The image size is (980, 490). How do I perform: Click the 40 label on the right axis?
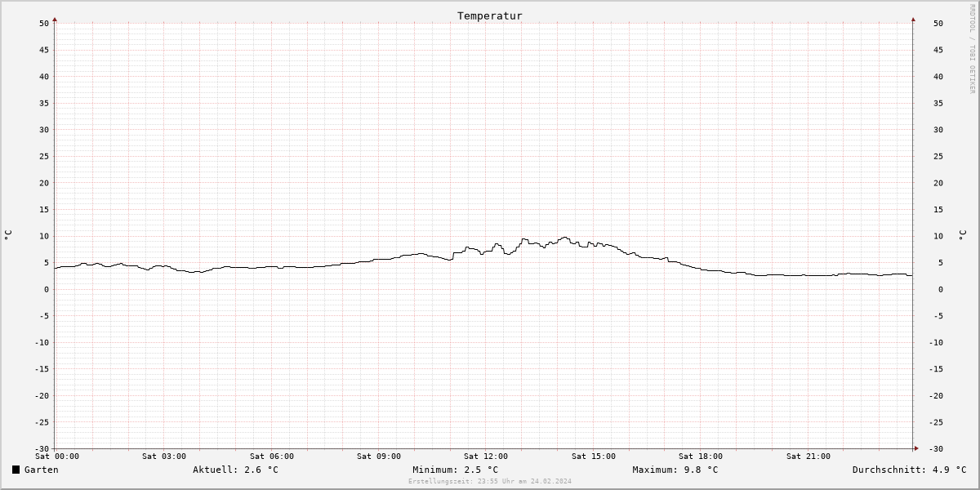click(939, 77)
